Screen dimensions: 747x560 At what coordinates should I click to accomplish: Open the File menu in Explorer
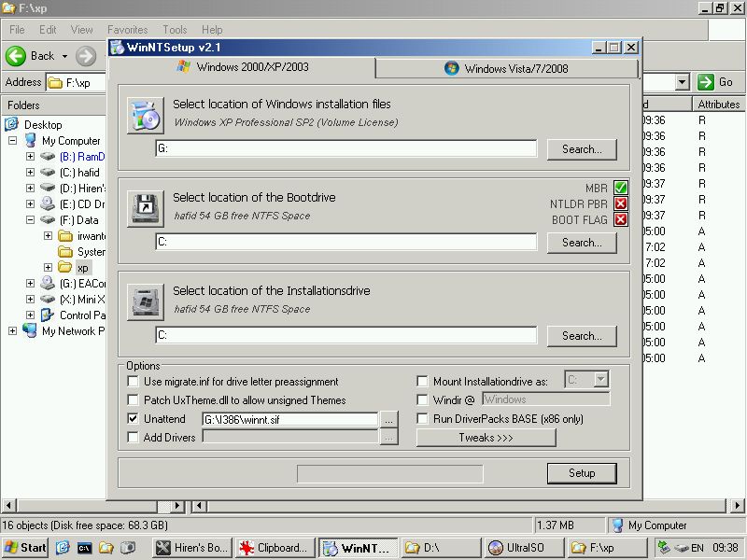17,30
